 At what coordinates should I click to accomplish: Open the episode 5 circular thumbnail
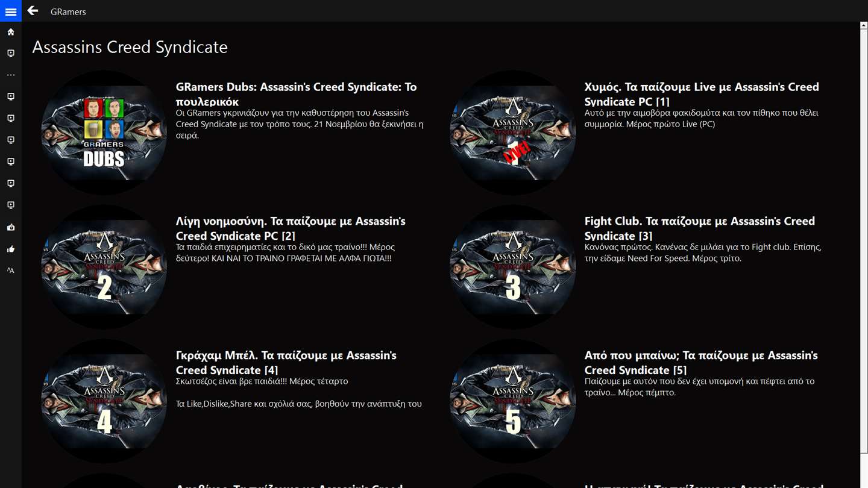coord(512,401)
